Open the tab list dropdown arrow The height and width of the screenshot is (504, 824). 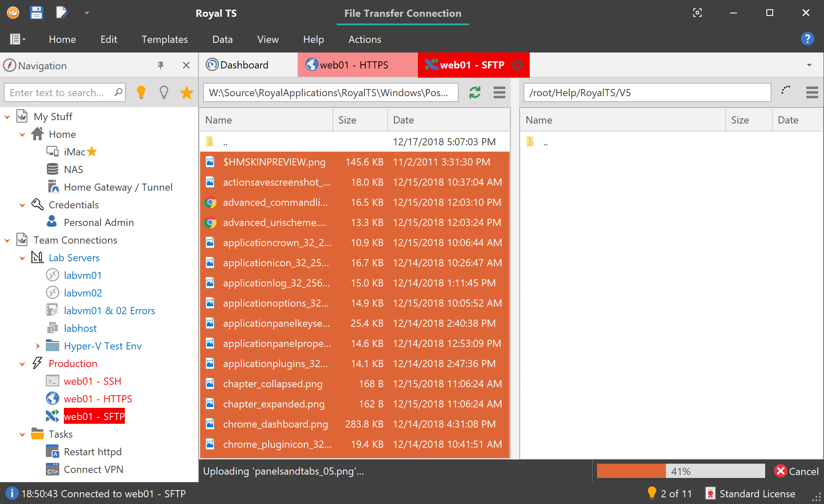coord(809,65)
